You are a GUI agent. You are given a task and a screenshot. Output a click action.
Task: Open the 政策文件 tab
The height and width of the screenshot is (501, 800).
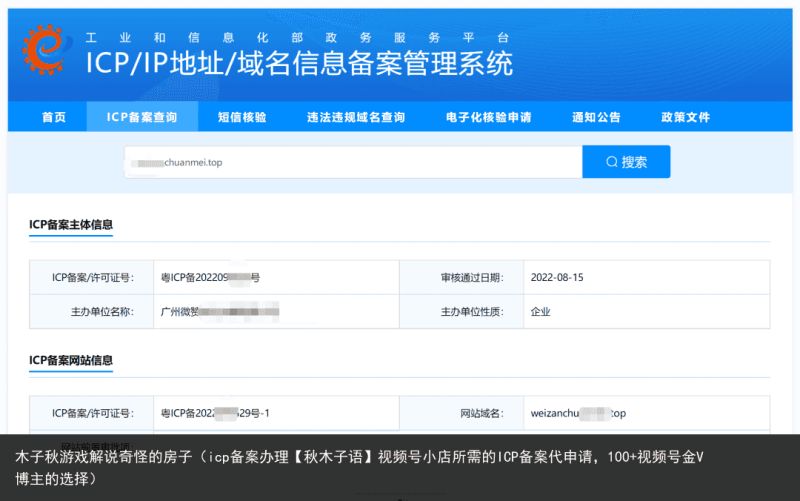tap(685, 117)
